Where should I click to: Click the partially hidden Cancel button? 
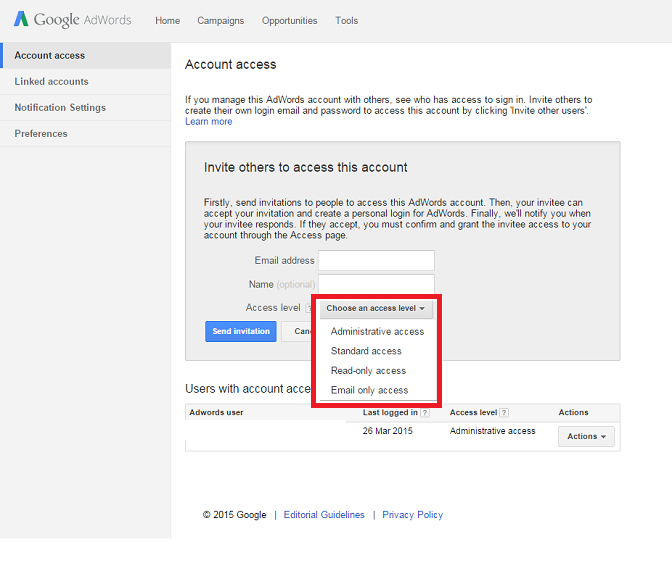pos(297,331)
